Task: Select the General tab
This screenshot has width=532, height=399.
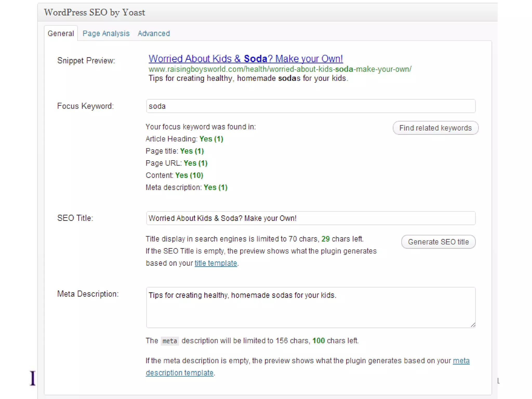Action: coord(61,34)
